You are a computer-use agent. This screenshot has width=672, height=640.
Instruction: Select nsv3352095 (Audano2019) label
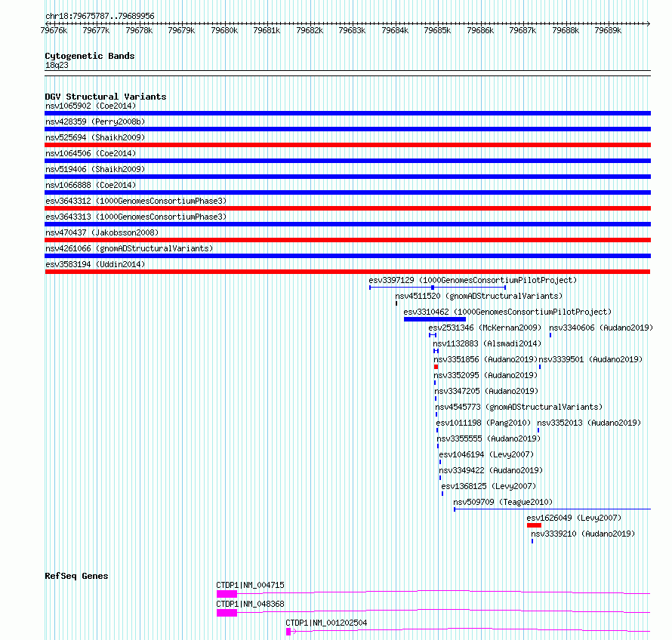(486, 375)
